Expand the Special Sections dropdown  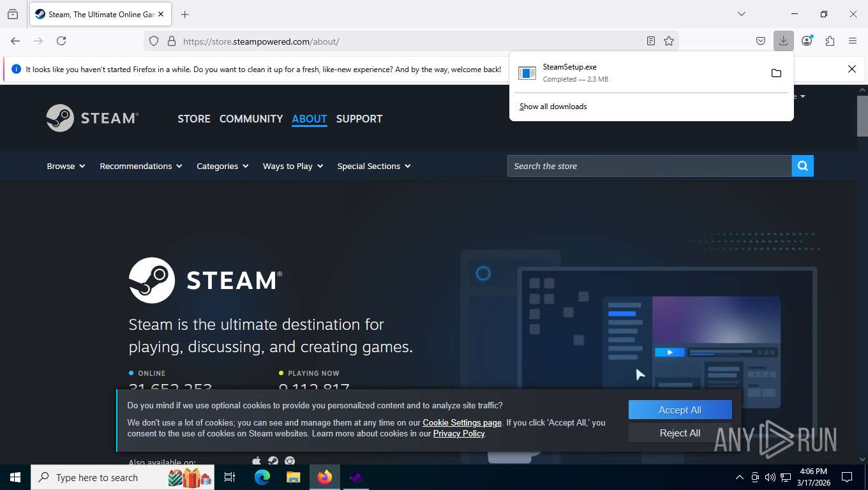coord(374,166)
